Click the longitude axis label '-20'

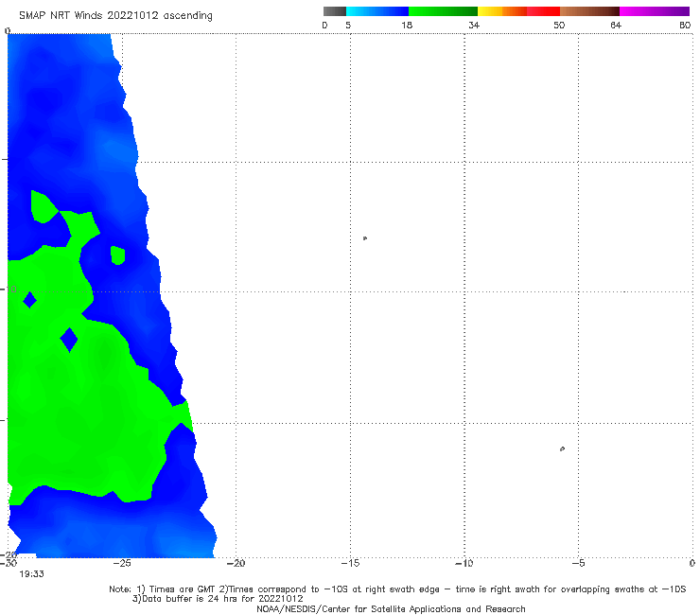[236, 563]
